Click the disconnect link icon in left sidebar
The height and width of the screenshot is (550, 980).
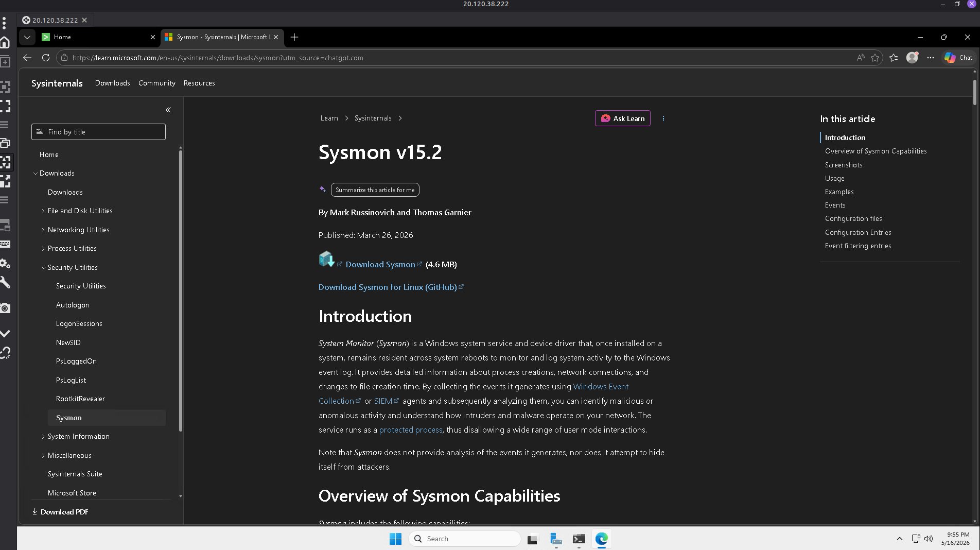click(x=5, y=353)
